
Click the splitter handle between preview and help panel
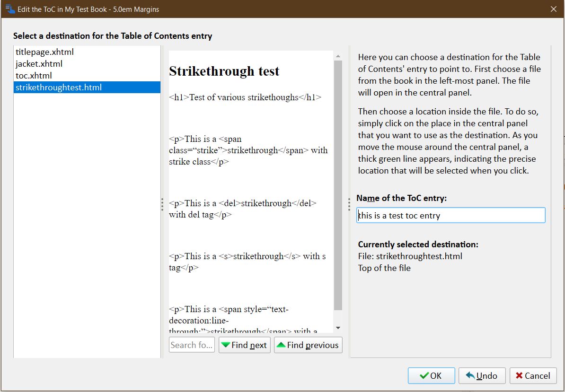click(349, 204)
